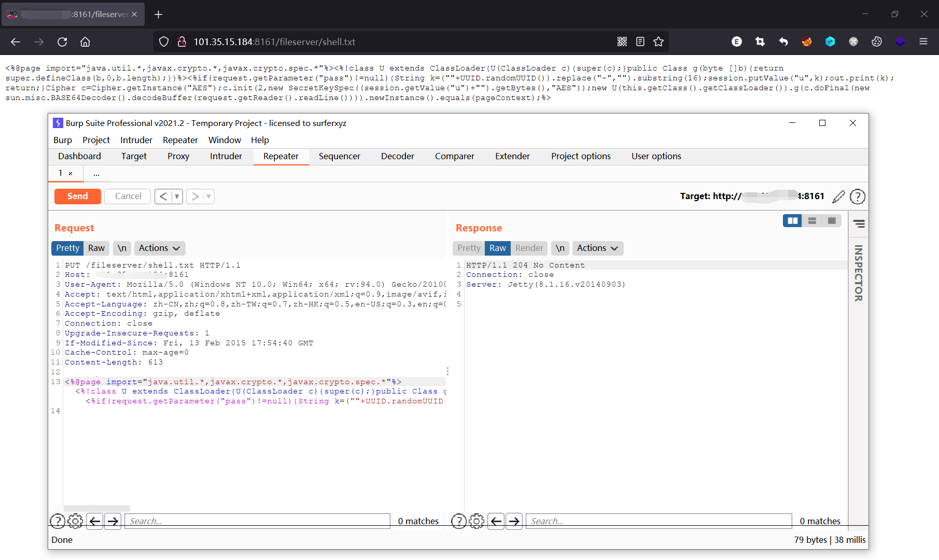
Task: Open the Burp menu
Action: [x=63, y=140]
